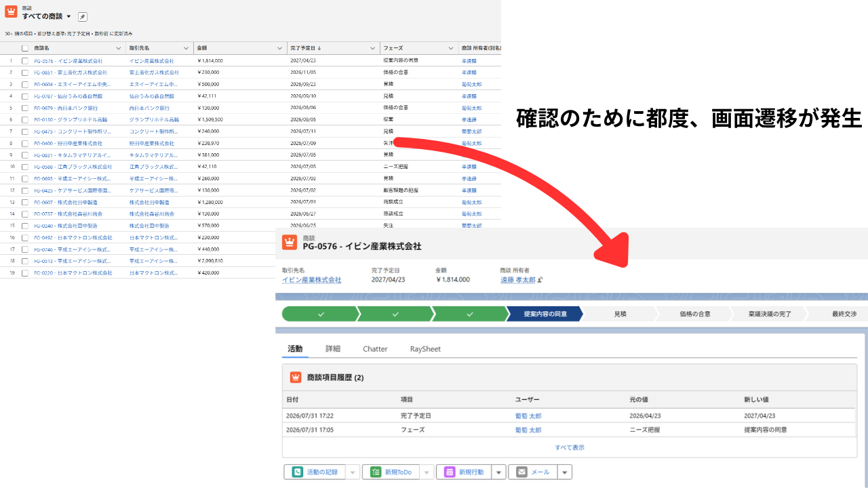Viewport: 868px width, 488px height.
Task: Tick the PG-0679 西日本バンク銀行 row checkbox
Action: pos(25,108)
